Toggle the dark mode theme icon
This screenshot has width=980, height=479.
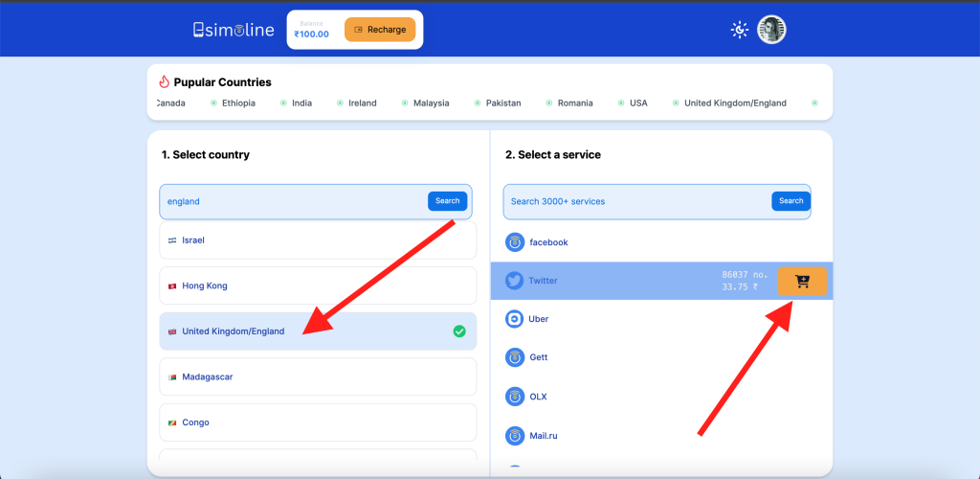coord(740,30)
